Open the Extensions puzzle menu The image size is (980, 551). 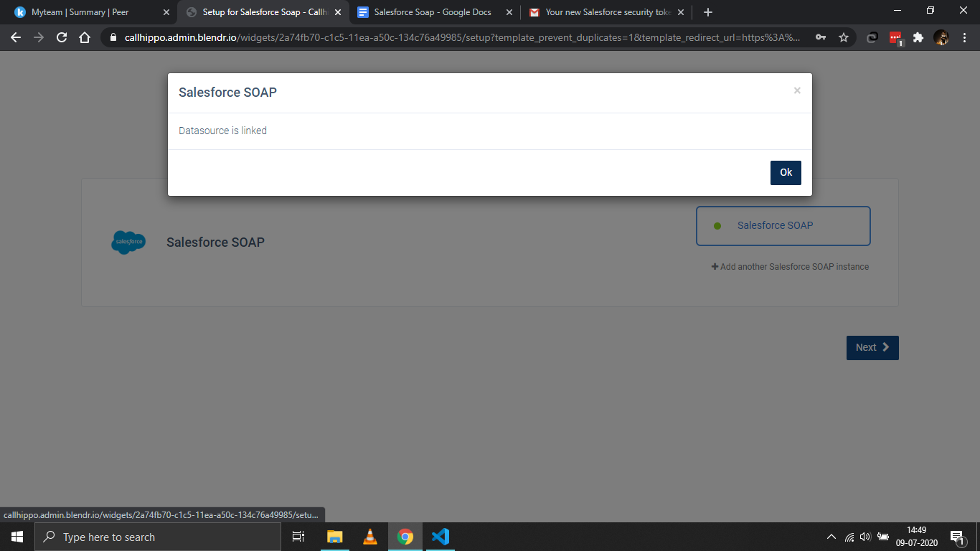[x=918, y=37]
